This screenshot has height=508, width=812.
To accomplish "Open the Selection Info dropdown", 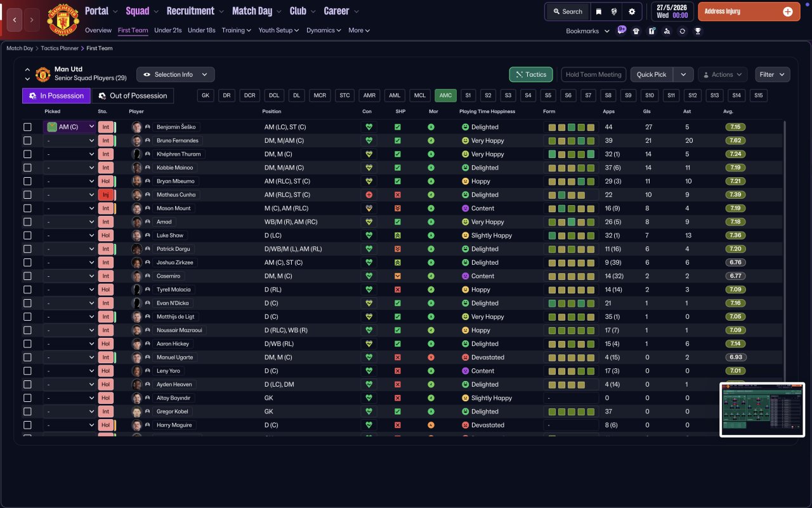I will pos(176,74).
